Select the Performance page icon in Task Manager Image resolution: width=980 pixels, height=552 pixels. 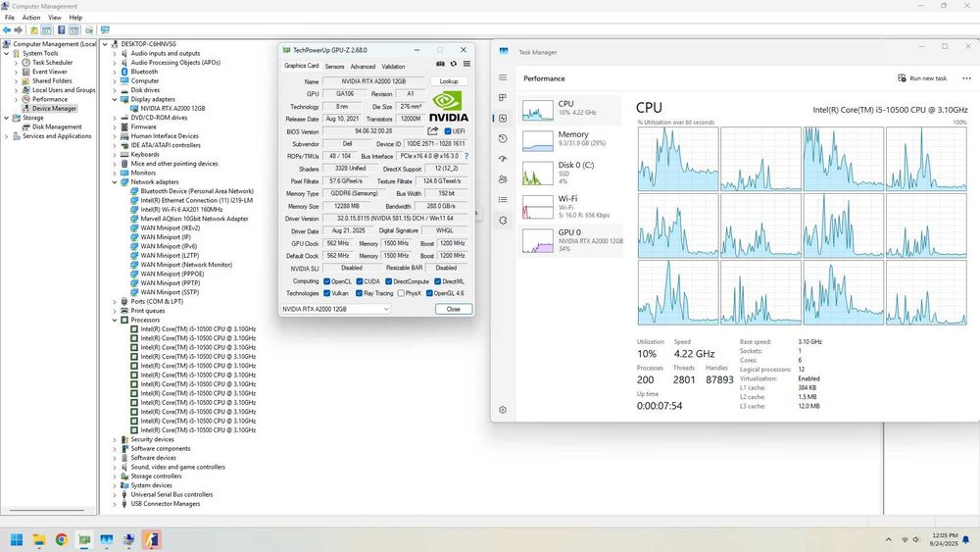(x=503, y=119)
